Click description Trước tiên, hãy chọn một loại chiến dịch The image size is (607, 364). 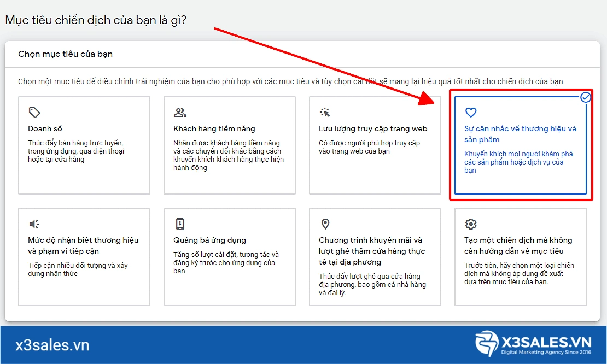pyautogui.click(x=519, y=273)
